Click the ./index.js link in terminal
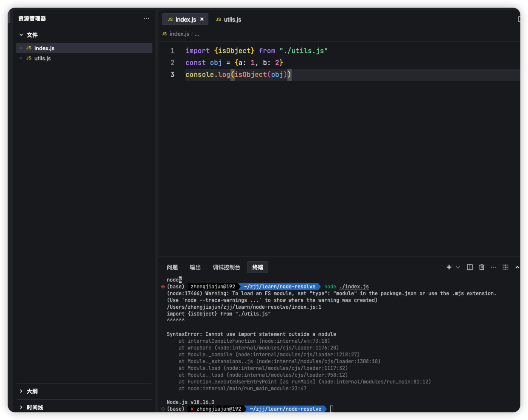The image size is (528, 420). pyautogui.click(x=354, y=287)
